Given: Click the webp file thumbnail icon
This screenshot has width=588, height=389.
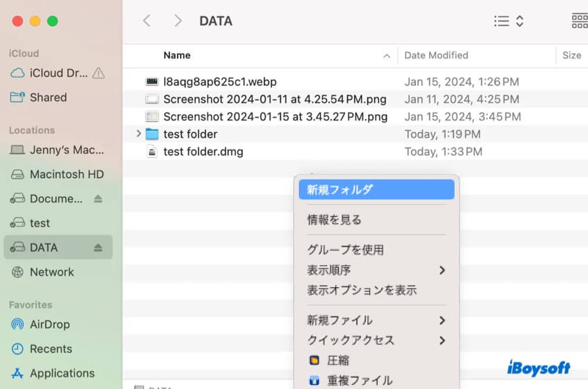Looking at the screenshot, I should (152, 82).
